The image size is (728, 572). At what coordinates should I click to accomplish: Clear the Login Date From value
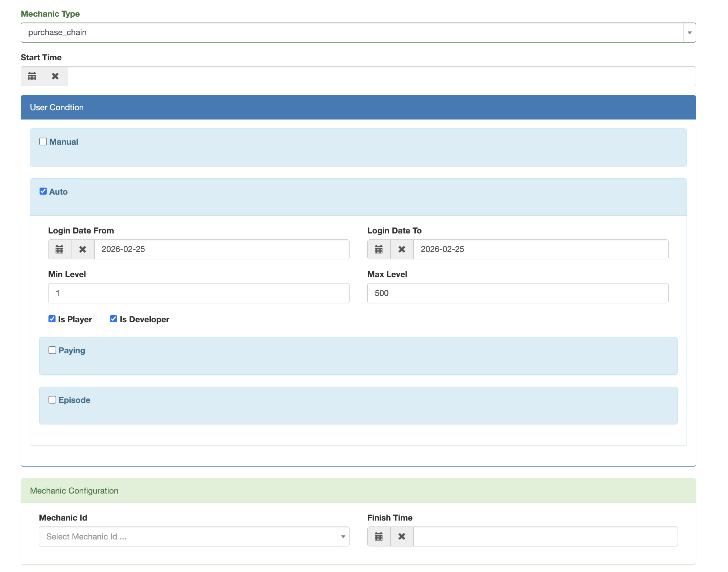[x=83, y=249]
